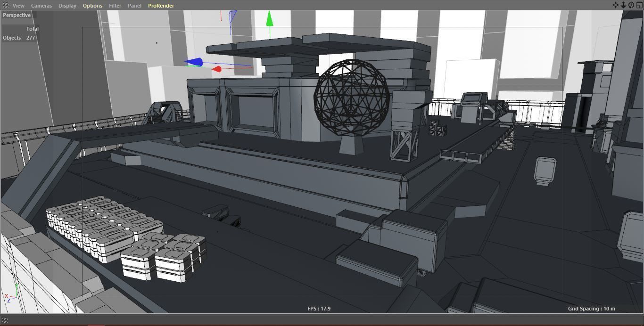The image size is (644, 326).
Task: Select the stacked white crates object
Action: click(x=125, y=238)
